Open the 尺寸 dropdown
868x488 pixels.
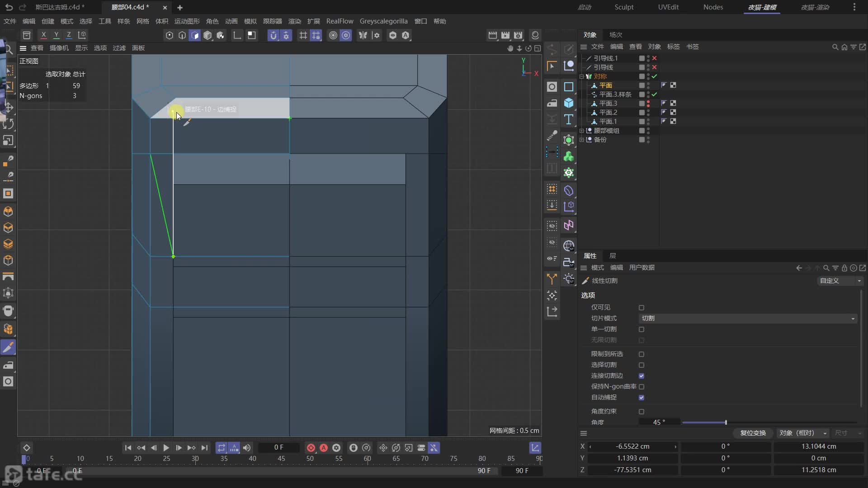pyautogui.click(x=849, y=433)
